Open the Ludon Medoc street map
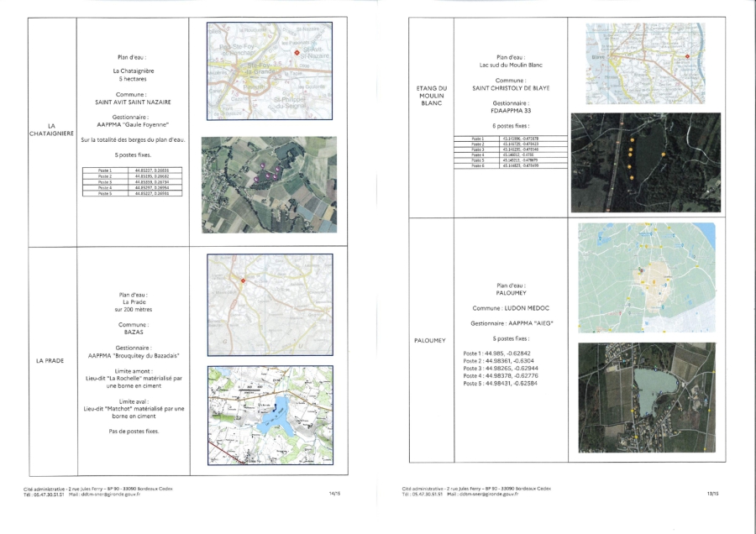 point(646,278)
